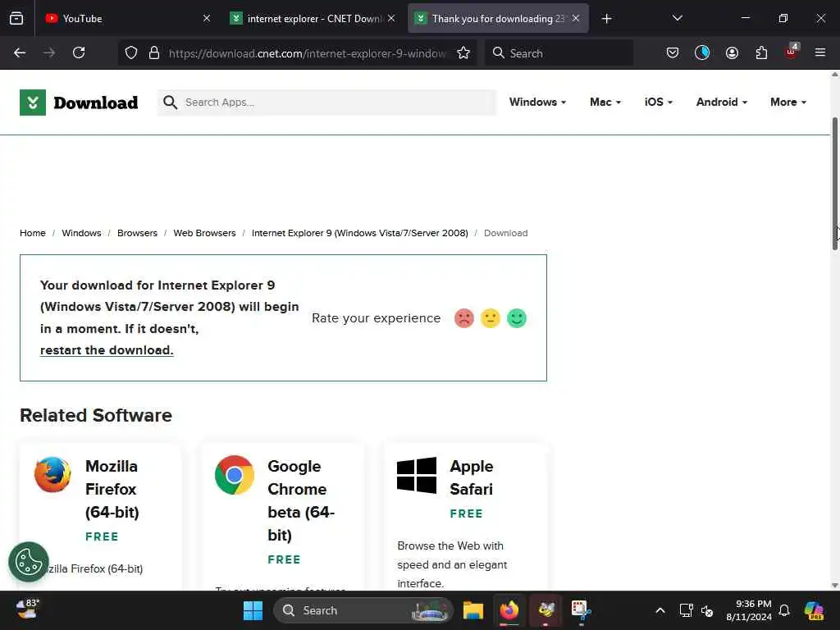Click the scrollbar down arrow

[x=834, y=585]
